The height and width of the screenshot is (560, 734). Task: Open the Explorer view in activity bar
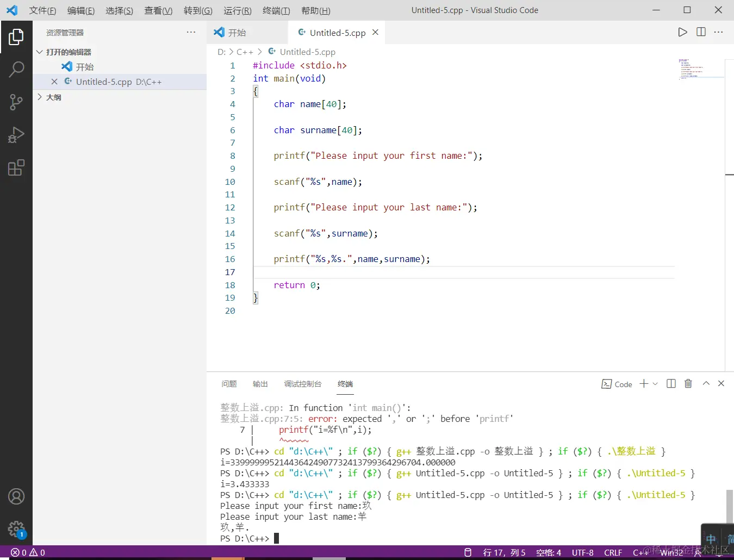(x=16, y=37)
